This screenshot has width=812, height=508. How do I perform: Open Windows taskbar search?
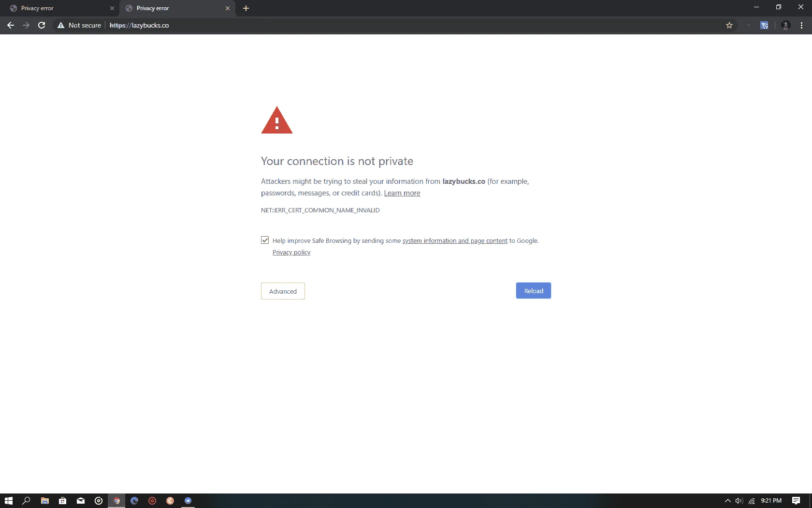point(27,501)
